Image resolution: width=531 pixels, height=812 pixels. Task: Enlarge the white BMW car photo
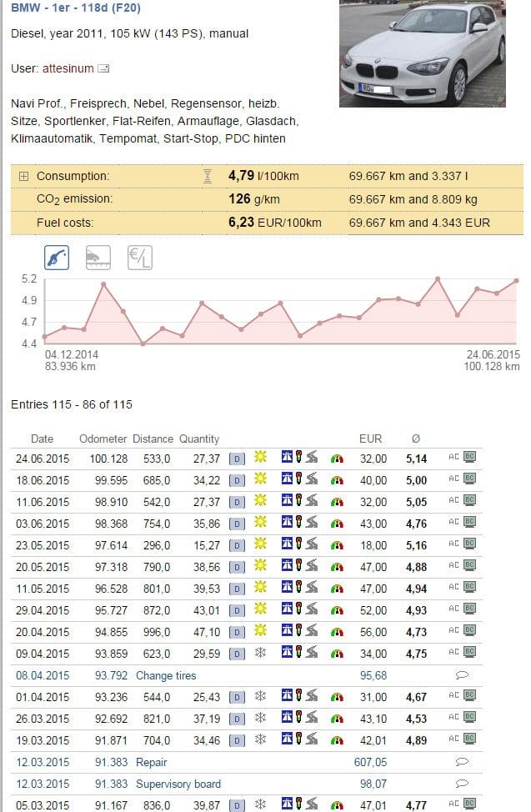(422, 53)
